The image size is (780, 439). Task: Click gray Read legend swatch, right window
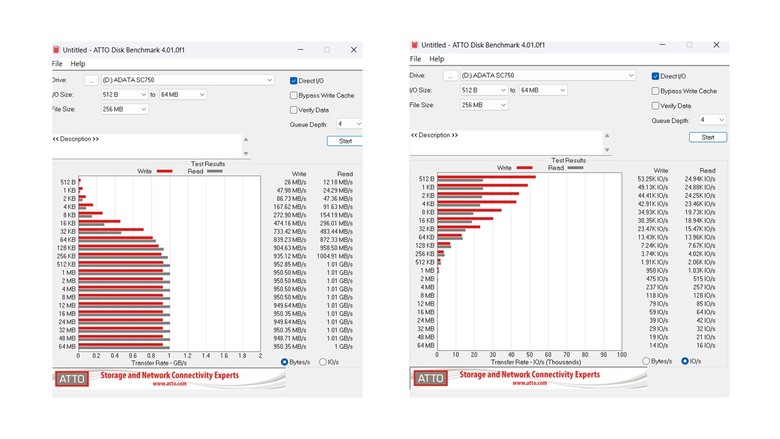[x=575, y=168]
